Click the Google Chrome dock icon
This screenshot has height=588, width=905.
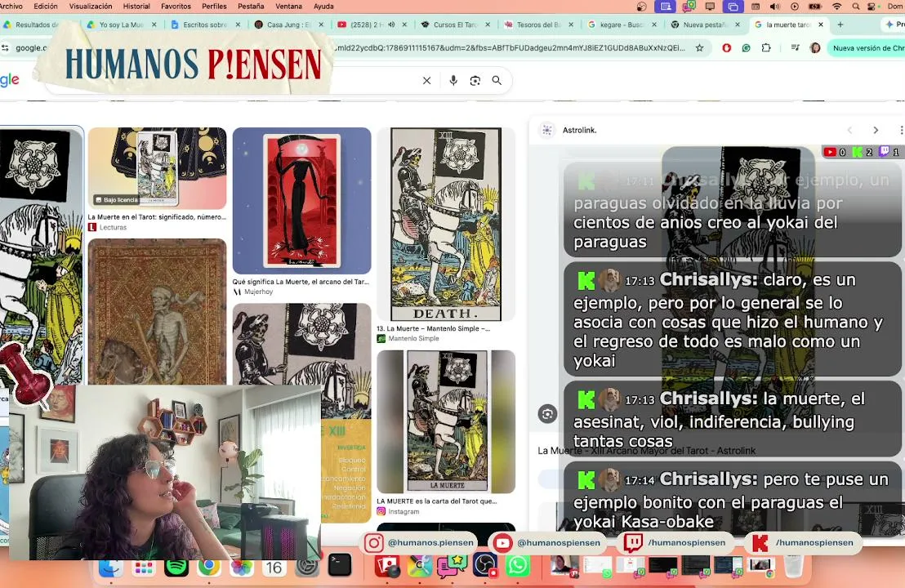tap(209, 568)
